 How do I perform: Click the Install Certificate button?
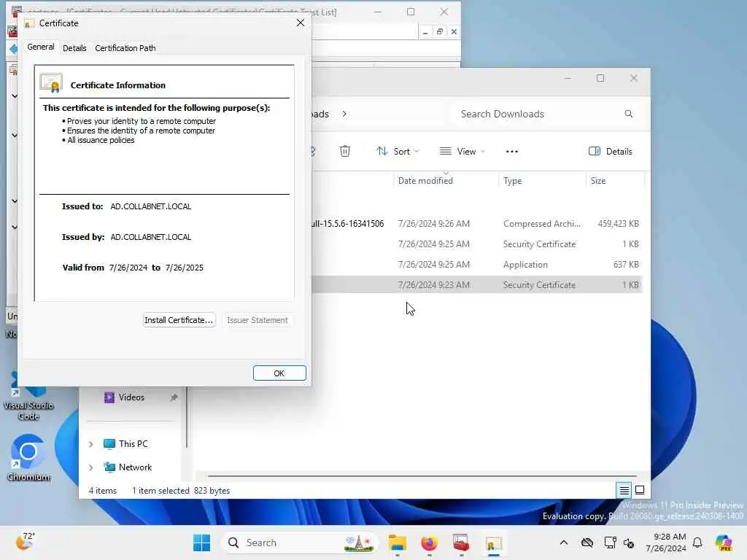[x=179, y=320]
